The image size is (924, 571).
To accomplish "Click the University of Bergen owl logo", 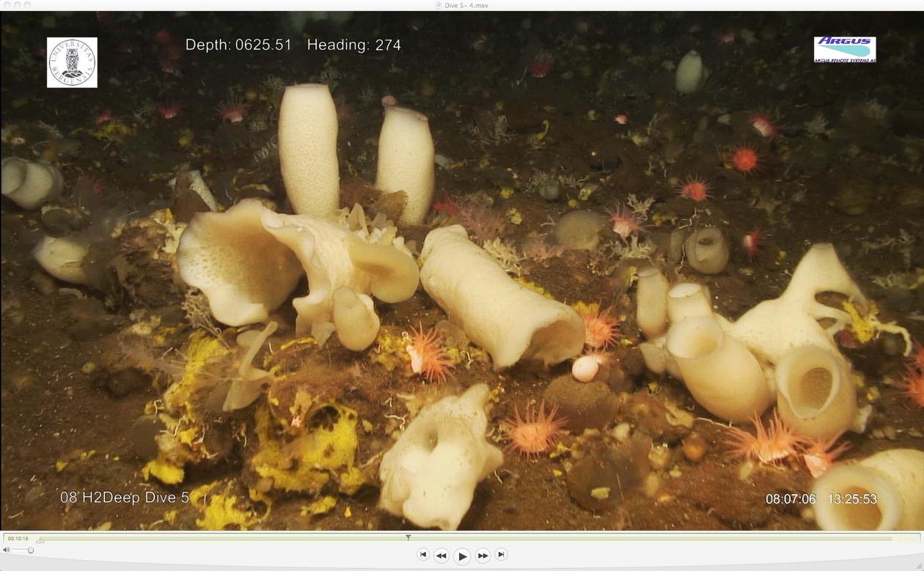I will click(72, 63).
